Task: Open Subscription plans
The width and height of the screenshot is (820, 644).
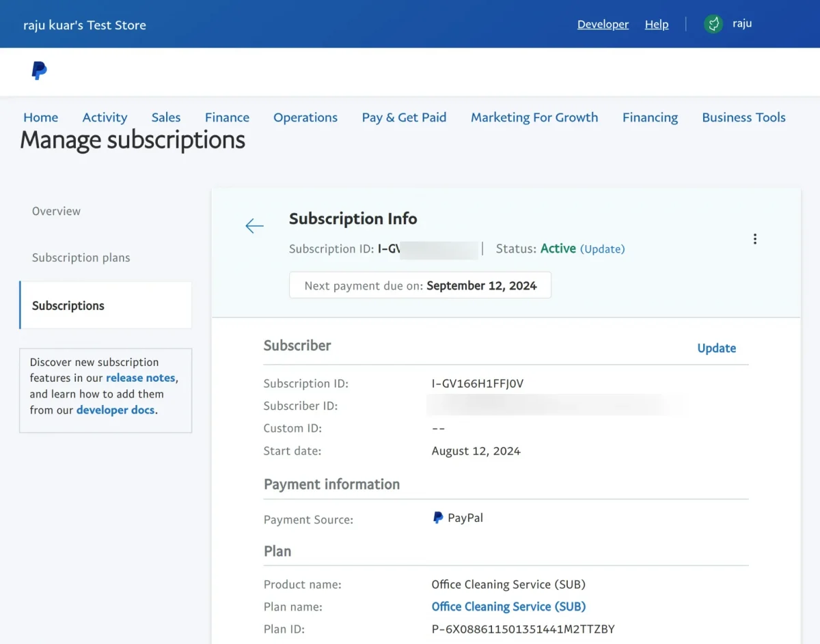Action: pyautogui.click(x=81, y=257)
